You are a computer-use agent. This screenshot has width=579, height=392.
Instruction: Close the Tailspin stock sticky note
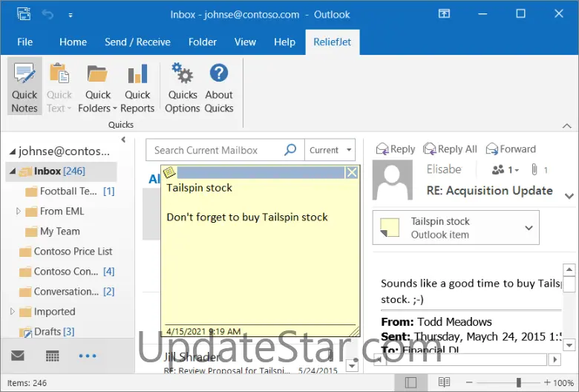point(352,172)
